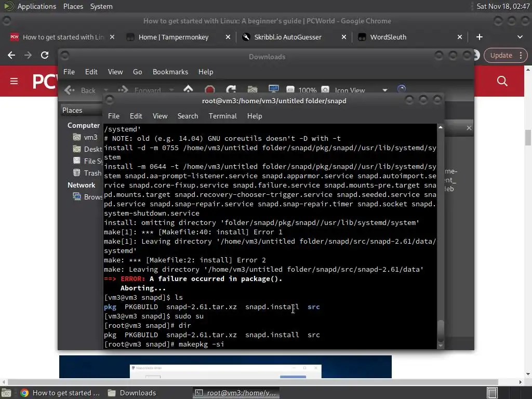Open Downloads window File menu
This screenshot has height=399, width=532.
click(x=69, y=72)
